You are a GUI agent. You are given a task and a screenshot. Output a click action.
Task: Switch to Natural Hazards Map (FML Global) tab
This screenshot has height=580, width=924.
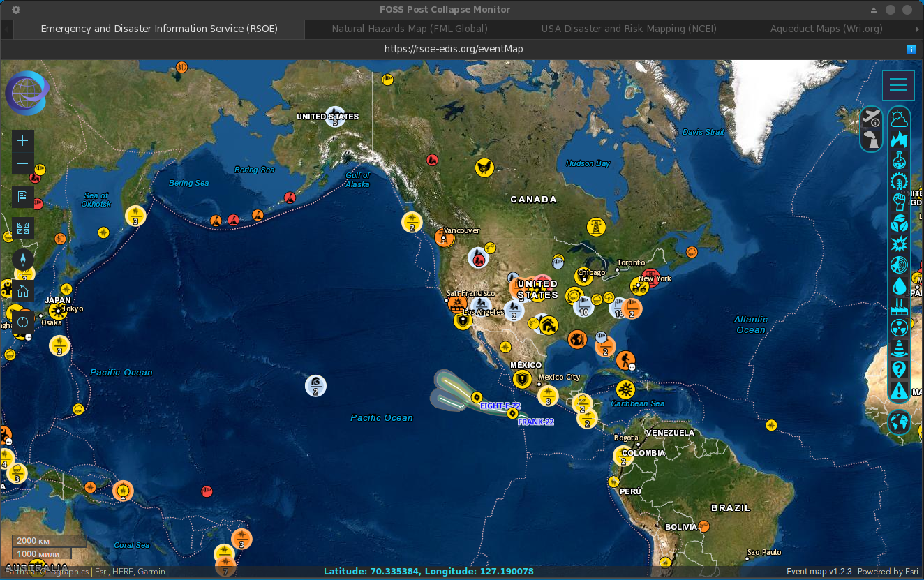point(409,29)
